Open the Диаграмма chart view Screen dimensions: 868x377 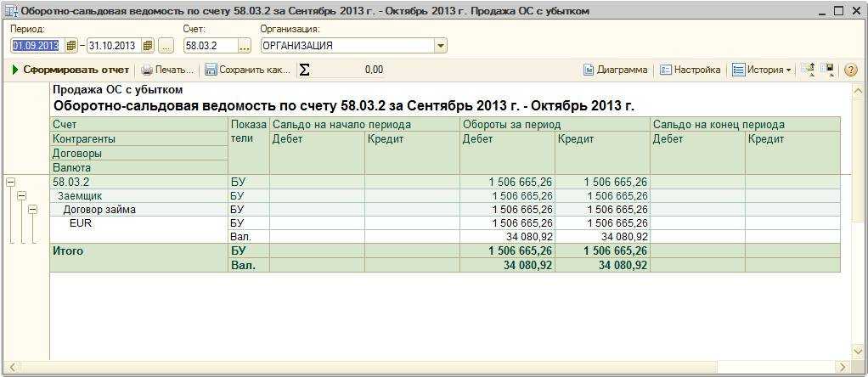click(x=616, y=70)
